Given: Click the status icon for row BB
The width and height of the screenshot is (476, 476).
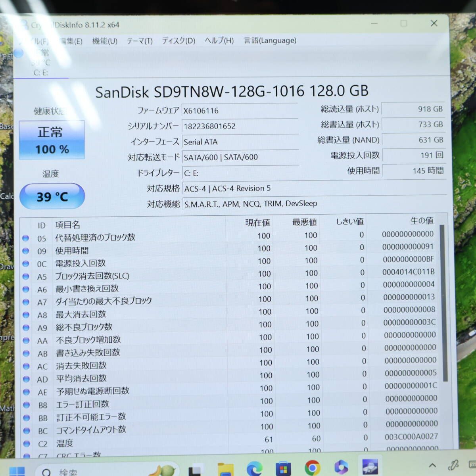Looking at the screenshot, I should point(27,418).
